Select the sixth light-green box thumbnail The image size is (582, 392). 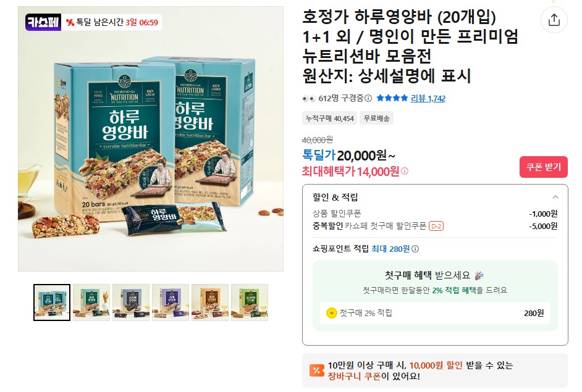coord(250,302)
